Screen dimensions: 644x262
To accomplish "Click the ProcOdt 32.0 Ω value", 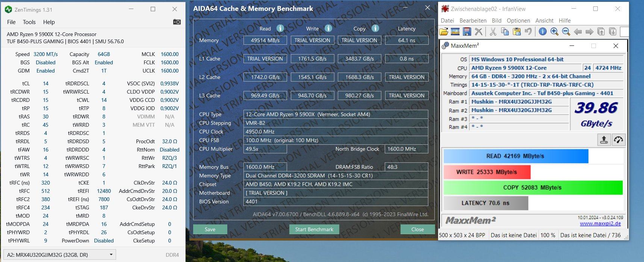I will [169, 141].
